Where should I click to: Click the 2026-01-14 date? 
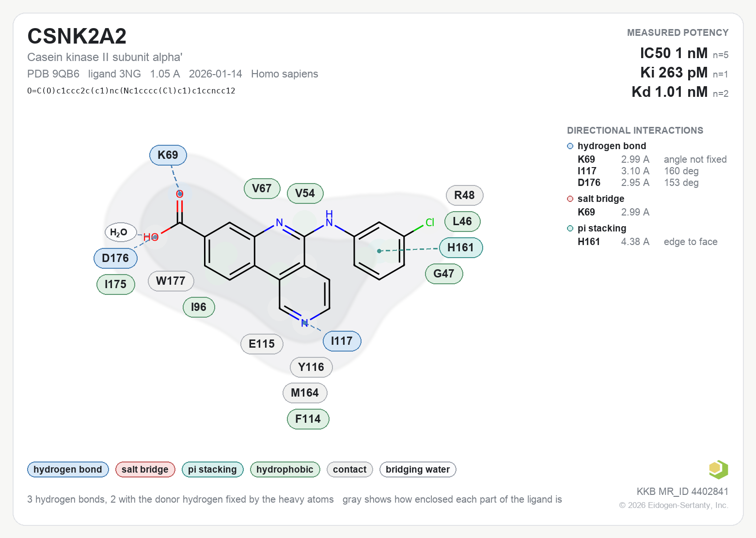pyautogui.click(x=215, y=74)
